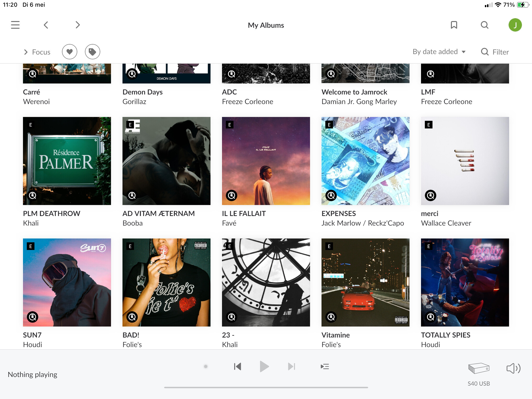Click the Filter search field
The height and width of the screenshot is (399, 532).
tap(495, 52)
